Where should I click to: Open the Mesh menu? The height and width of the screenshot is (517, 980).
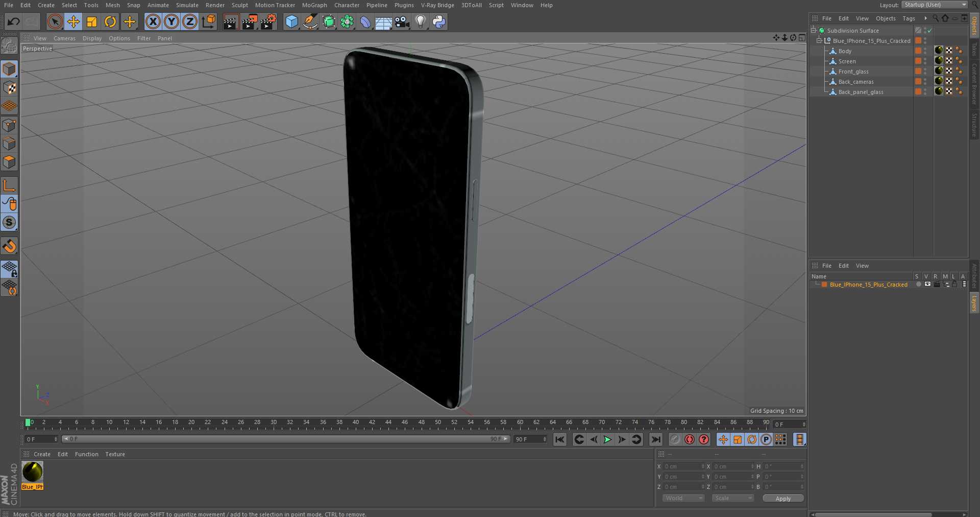[112, 5]
